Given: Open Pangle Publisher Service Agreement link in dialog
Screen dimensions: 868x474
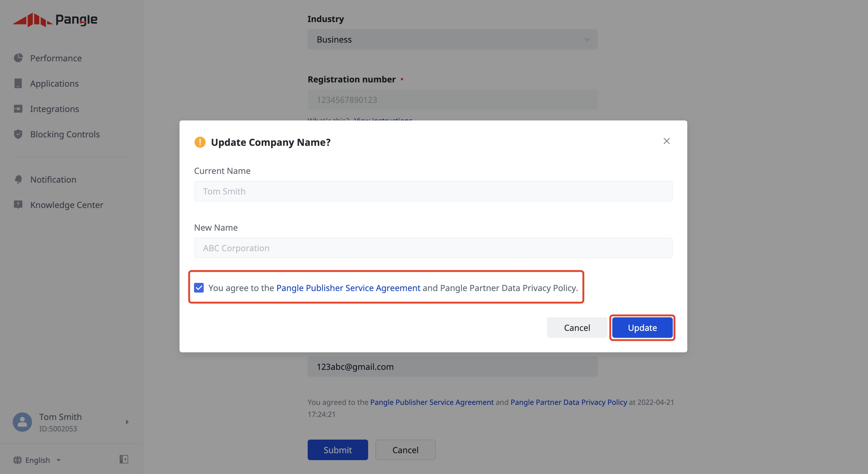Looking at the screenshot, I should [348, 288].
